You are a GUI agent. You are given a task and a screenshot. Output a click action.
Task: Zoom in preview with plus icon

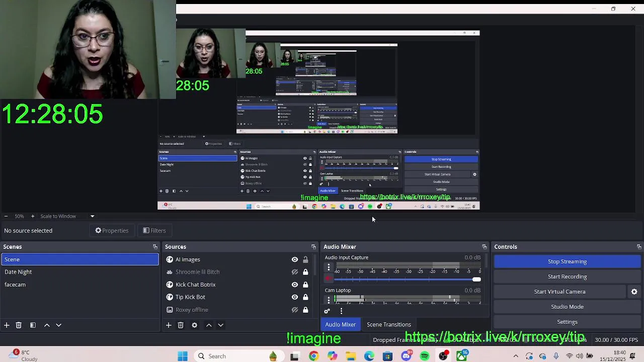33,216
